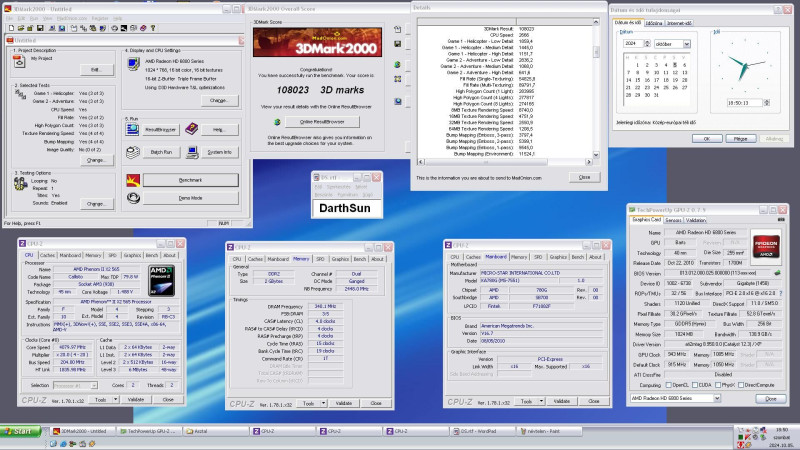Enable the PhysX checkbox in GPU-Z
800x450 pixels.
[718, 385]
